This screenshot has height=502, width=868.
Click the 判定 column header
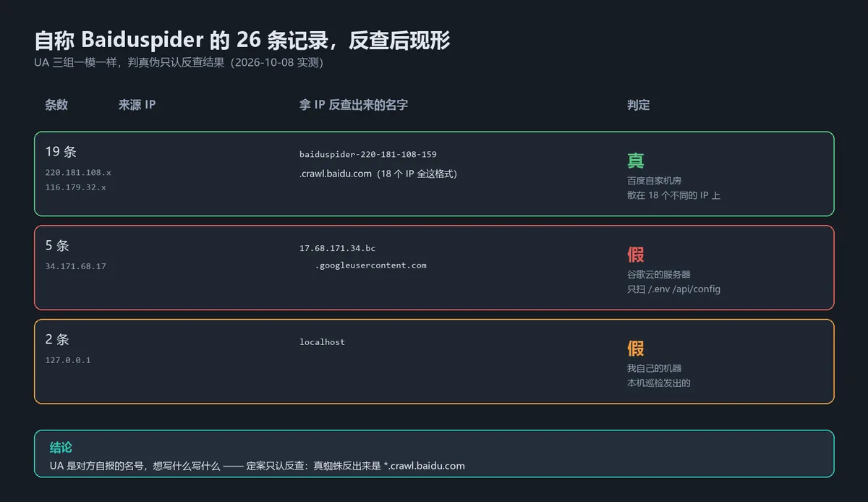pos(638,105)
